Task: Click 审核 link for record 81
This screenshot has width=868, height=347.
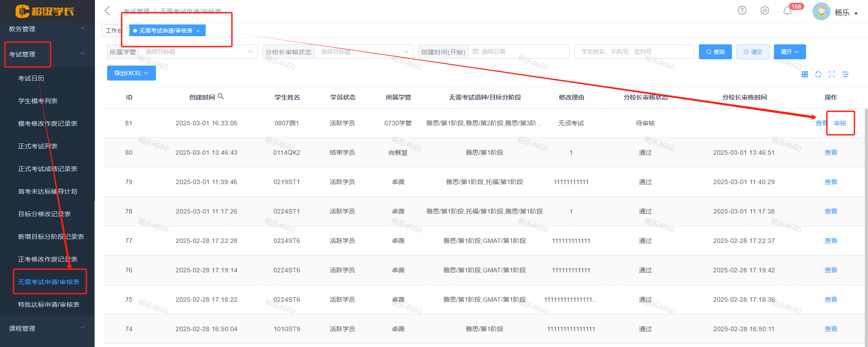Action: coord(840,123)
